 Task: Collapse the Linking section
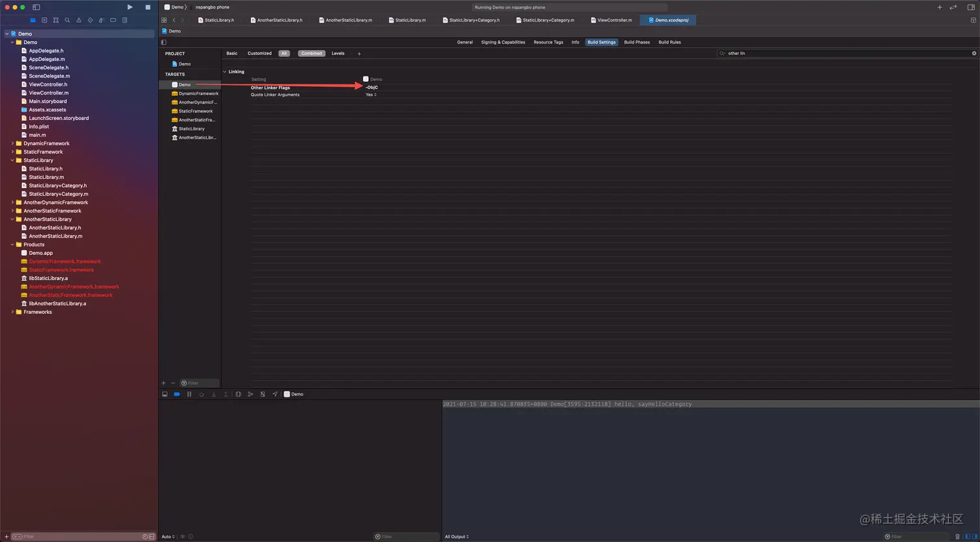point(224,71)
